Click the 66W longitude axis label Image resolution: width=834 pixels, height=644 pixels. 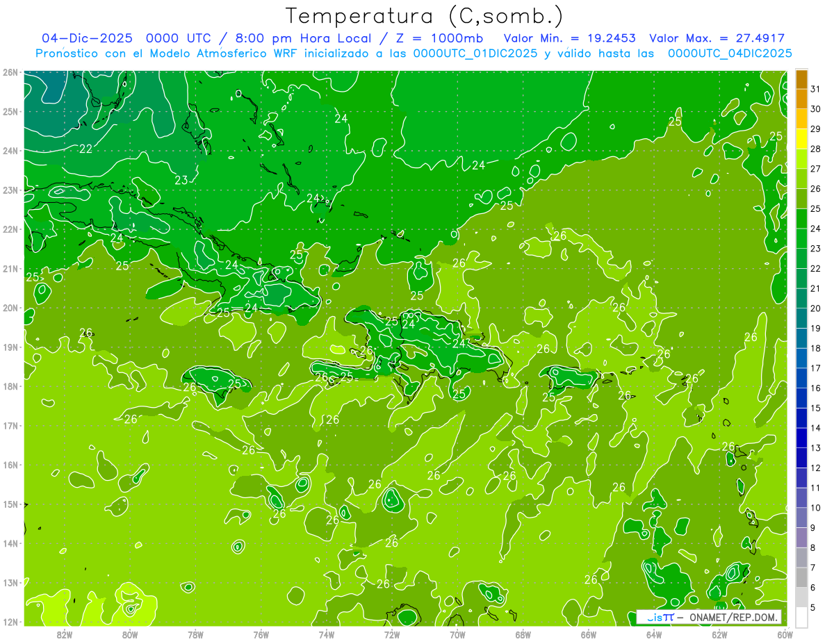point(589,634)
